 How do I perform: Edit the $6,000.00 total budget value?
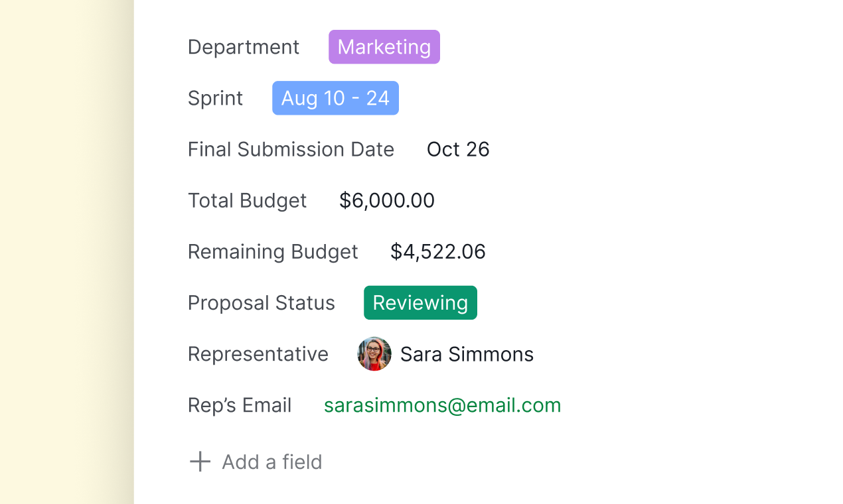click(386, 200)
